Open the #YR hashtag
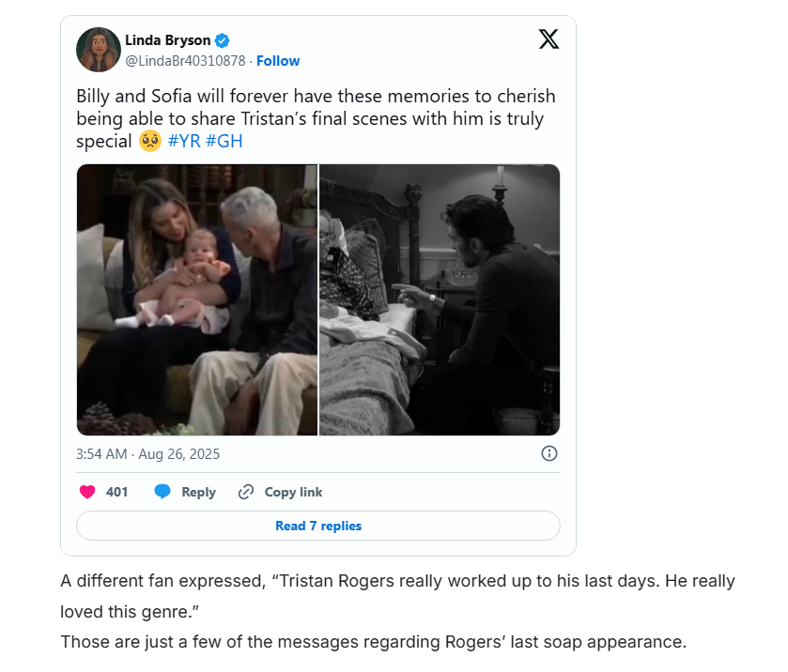 pyautogui.click(x=182, y=141)
